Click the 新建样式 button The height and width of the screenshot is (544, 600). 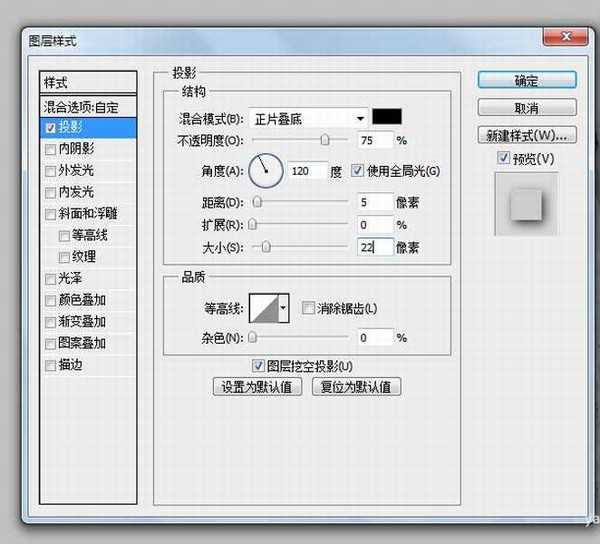pos(526,134)
